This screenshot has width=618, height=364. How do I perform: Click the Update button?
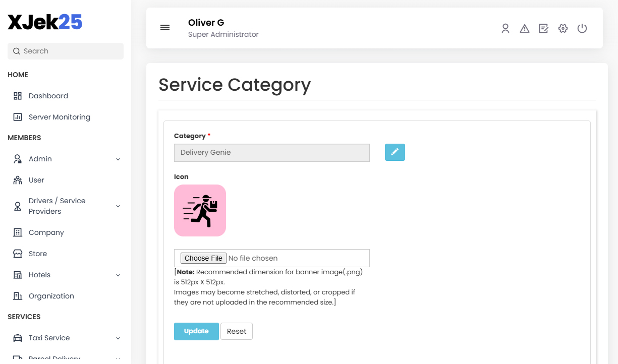[196, 331]
